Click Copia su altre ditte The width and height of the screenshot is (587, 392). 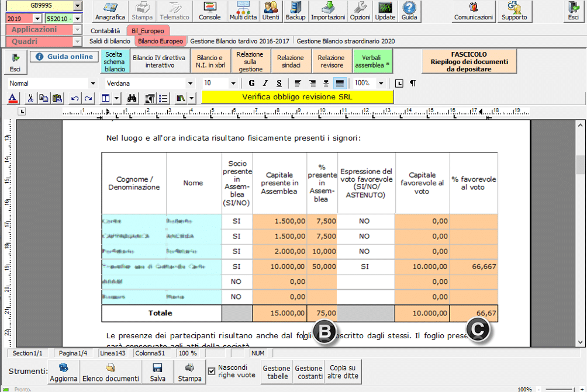point(343,372)
